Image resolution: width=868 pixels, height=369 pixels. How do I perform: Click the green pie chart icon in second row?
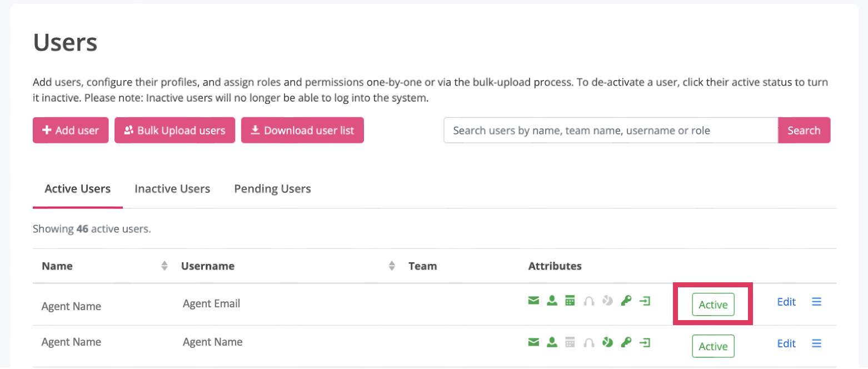(x=607, y=342)
